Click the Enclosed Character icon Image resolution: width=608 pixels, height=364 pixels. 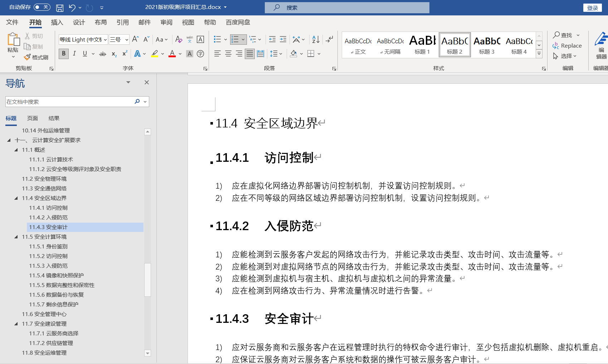click(x=200, y=54)
